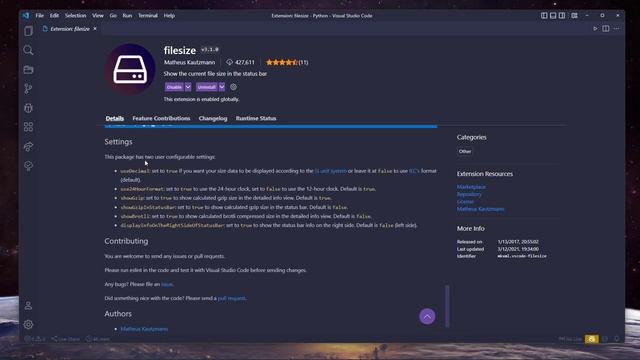Viewport: 640px width, 360px height.
Task: Open the Live Share icon in activity bar
Action: (28, 147)
